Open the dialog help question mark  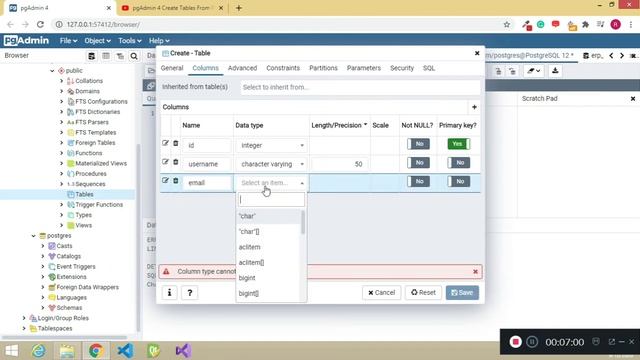[189, 293]
